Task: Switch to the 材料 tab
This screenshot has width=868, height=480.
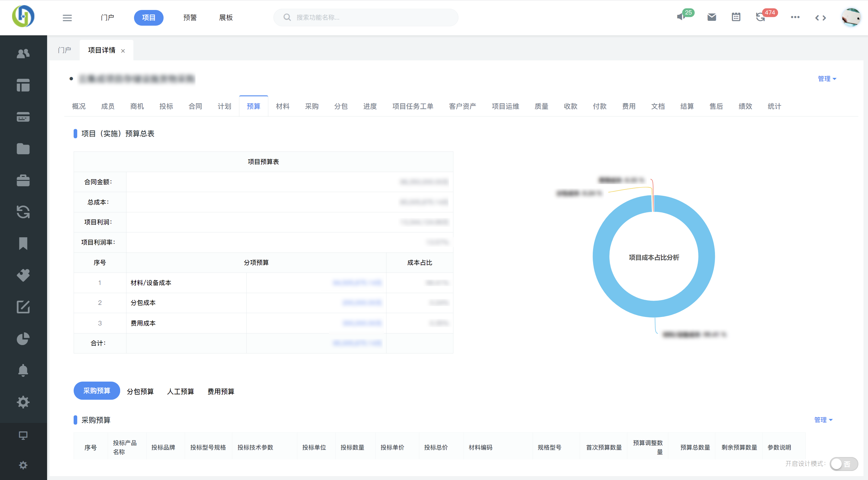Action: 282,106
